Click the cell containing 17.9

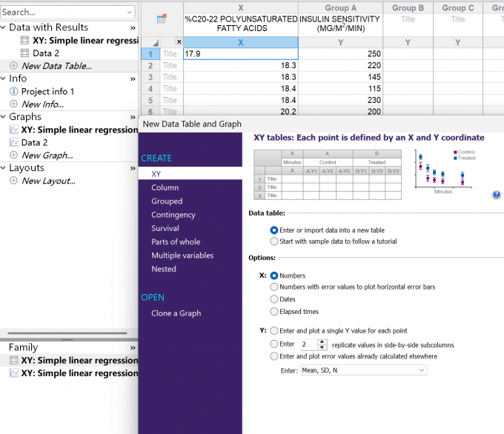coord(241,53)
